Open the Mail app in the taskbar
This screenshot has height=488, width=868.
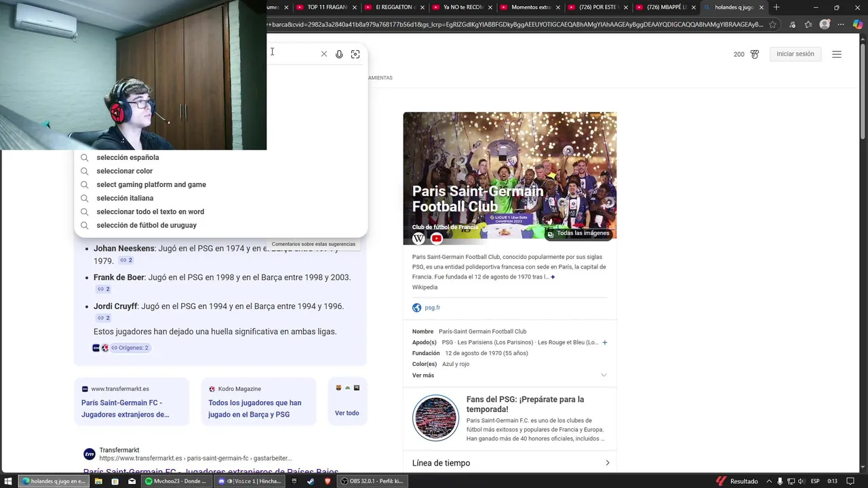tap(132, 481)
